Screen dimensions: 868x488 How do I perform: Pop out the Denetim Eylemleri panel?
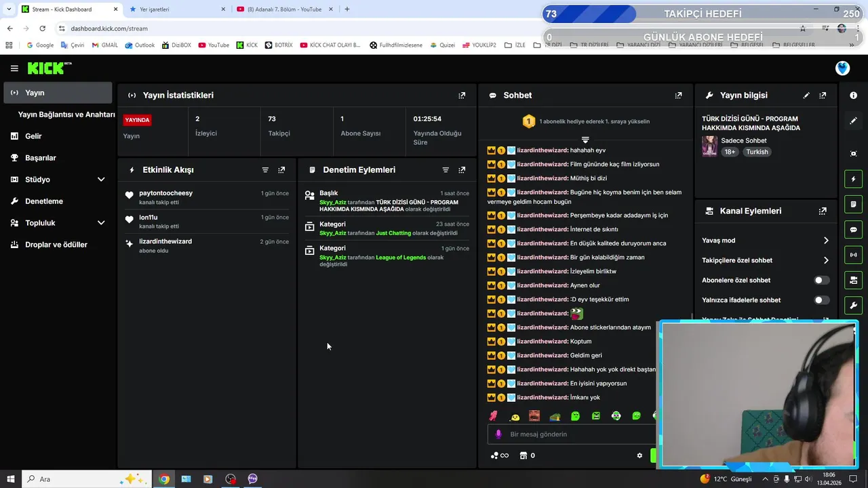462,170
